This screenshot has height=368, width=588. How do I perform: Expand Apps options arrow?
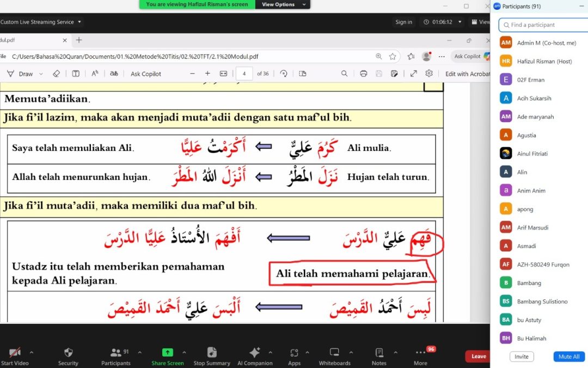pos(307,352)
